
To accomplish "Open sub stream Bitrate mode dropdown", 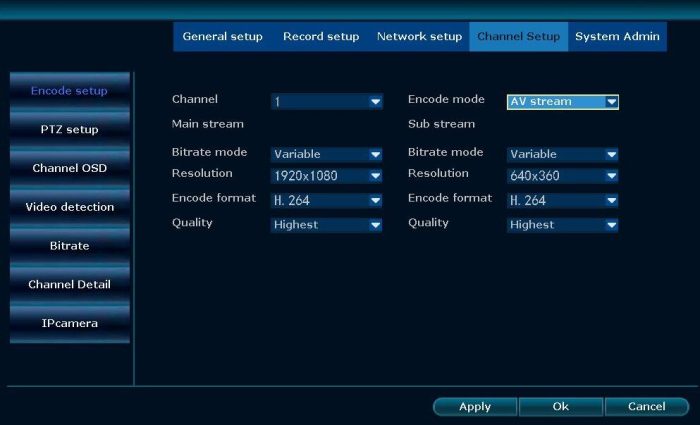I will tap(563, 154).
